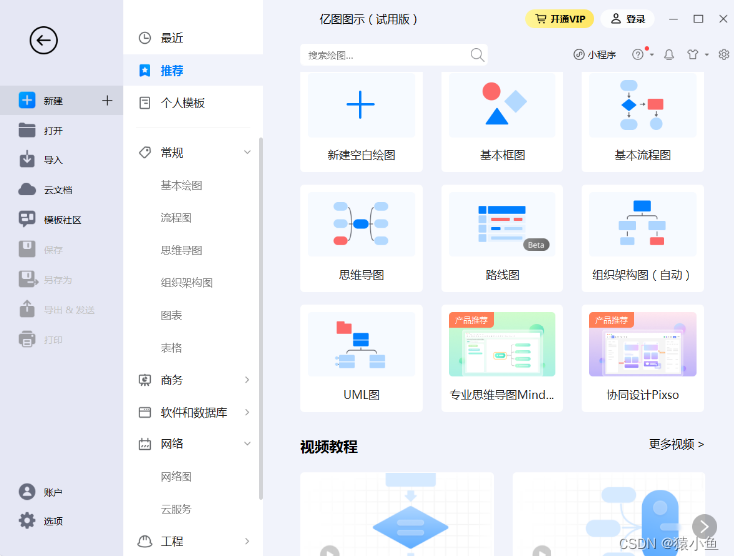
Task: Expand the 软件和数据库 category chevron
Action: coord(247,412)
